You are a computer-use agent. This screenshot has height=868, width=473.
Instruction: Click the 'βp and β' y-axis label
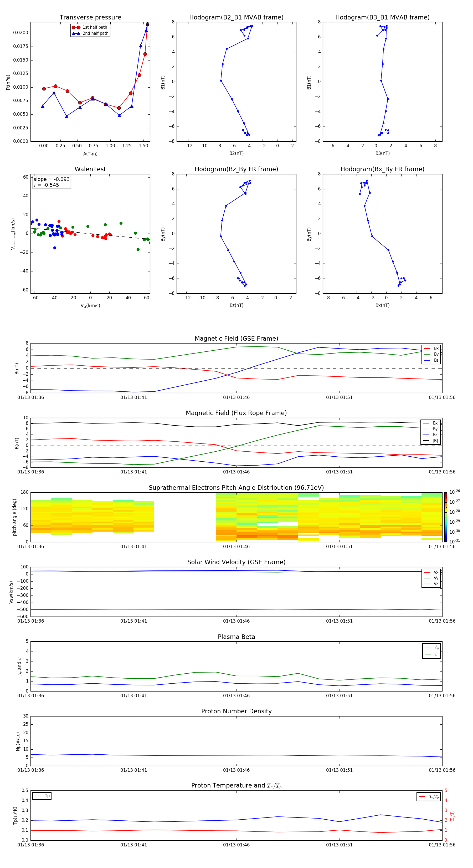click(x=19, y=666)
